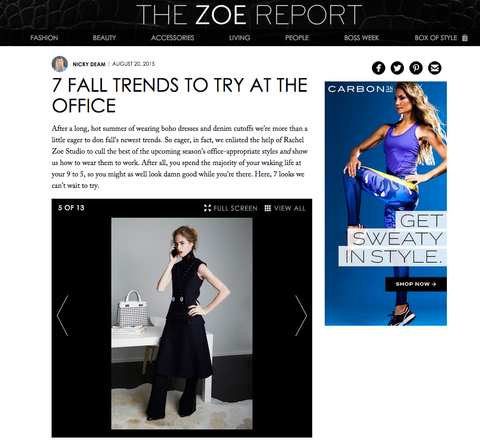The height and width of the screenshot is (443, 480).
Task: Open View All grid icon
Action: [x=267, y=208]
